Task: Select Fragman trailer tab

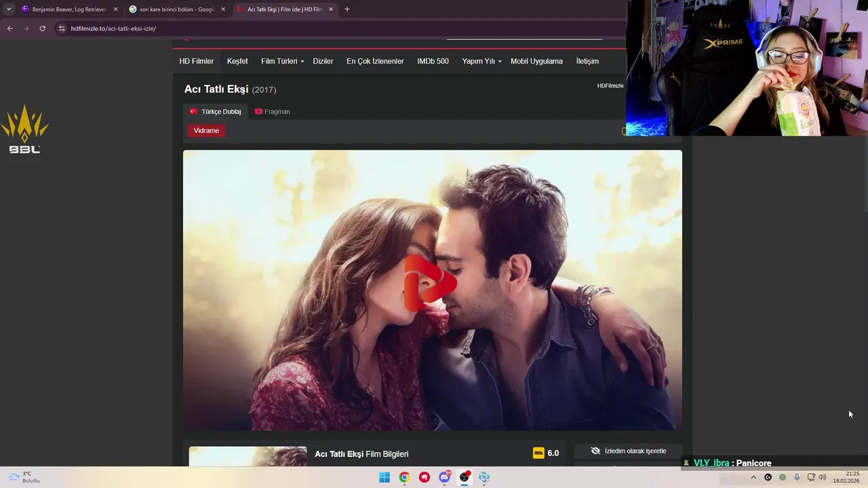Action: (272, 111)
